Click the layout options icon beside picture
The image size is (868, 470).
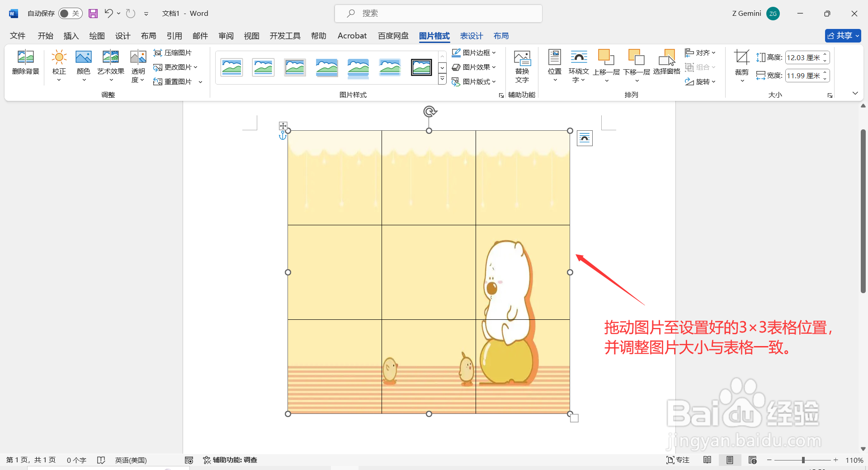585,138
